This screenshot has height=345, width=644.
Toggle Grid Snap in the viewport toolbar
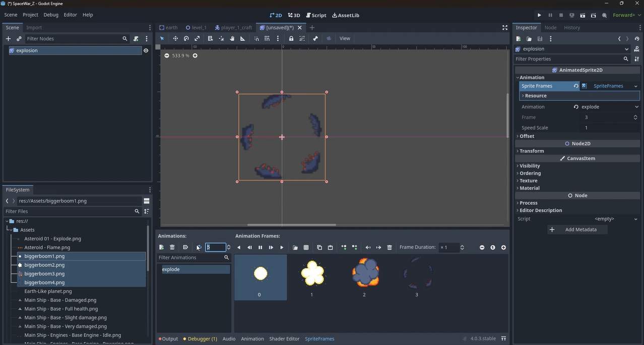pos(267,38)
